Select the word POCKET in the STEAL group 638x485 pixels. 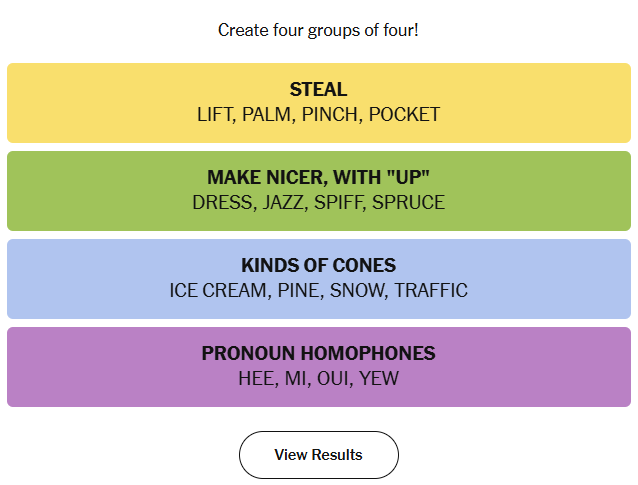(404, 114)
